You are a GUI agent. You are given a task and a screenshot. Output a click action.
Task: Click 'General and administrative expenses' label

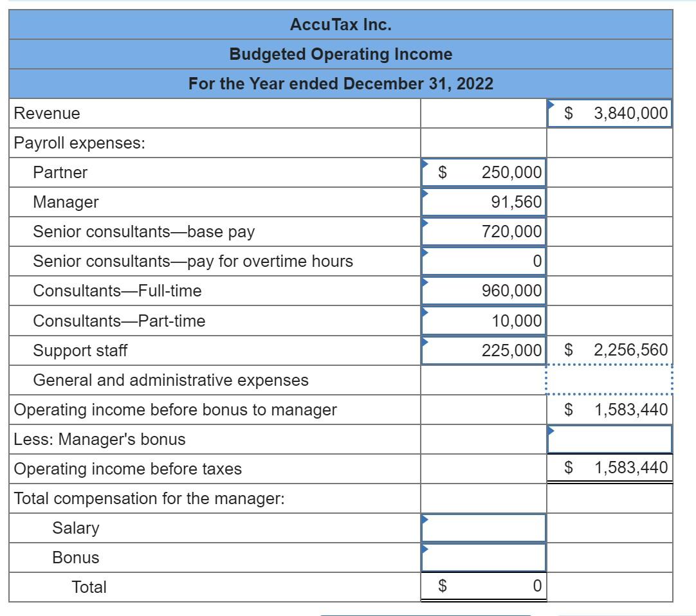point(171,380)
